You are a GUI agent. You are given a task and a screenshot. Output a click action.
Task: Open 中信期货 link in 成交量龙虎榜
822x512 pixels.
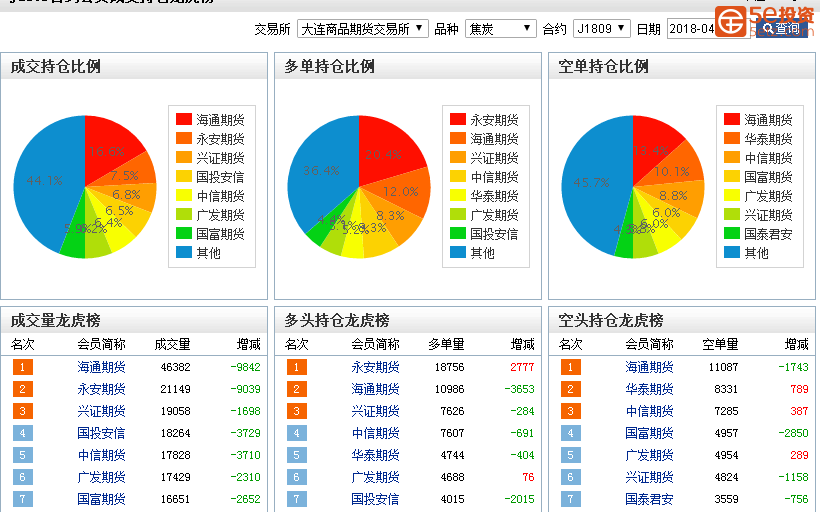[101, 455]
